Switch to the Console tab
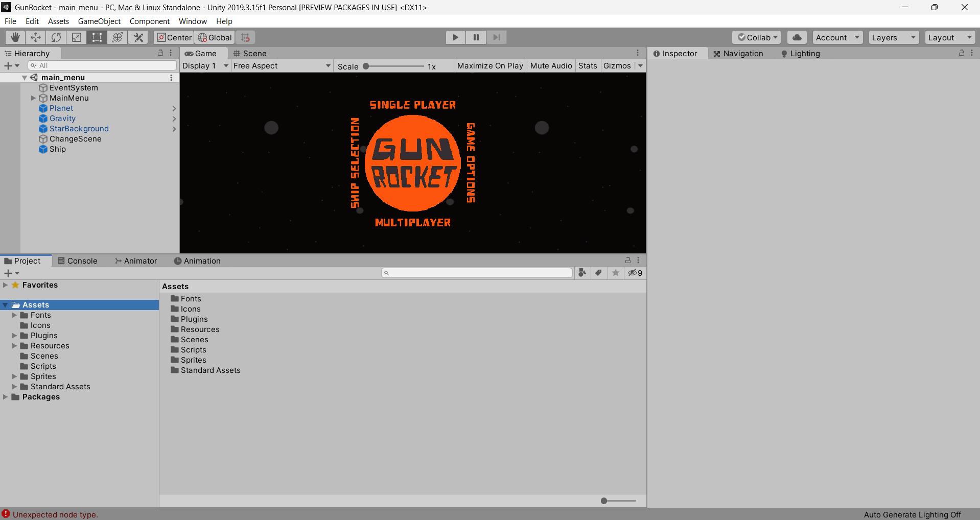 [77, 261]
